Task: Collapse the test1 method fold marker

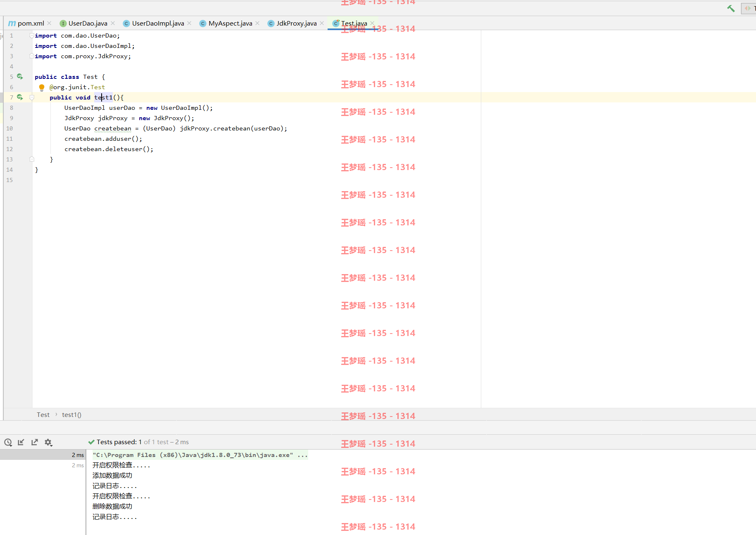Action: coord(32,97)
